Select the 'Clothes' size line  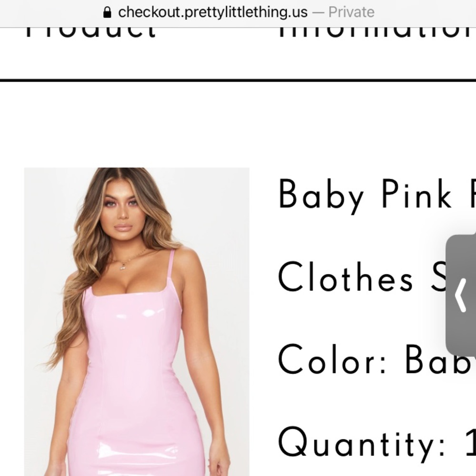pyautogui.click(x=361, y=277)
